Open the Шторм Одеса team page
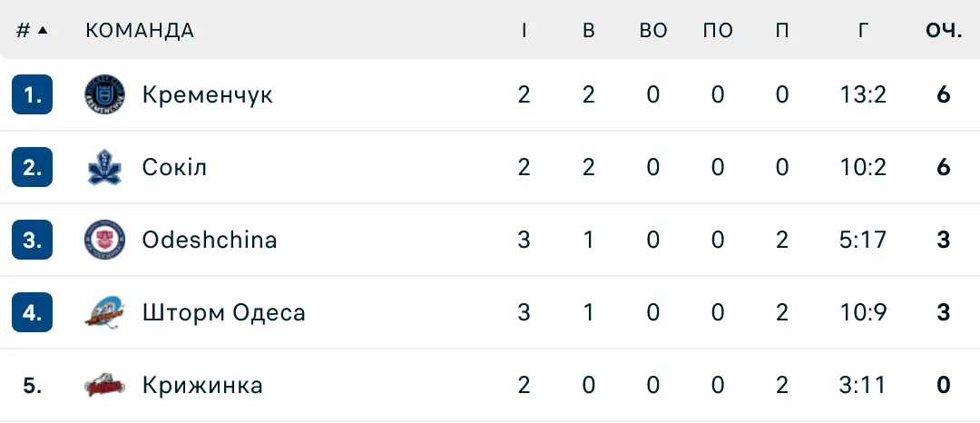Image resolution: width=980 pixels, height=423 pixels. 223,312
